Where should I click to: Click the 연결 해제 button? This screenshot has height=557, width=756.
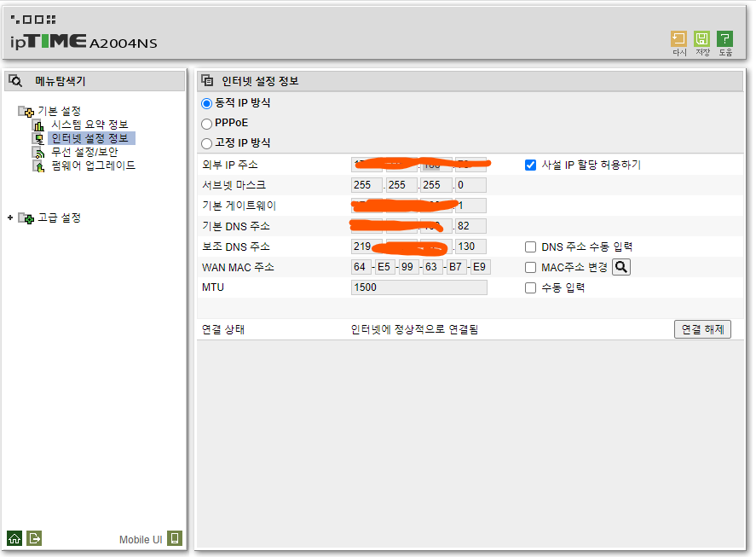click(702, 329)
